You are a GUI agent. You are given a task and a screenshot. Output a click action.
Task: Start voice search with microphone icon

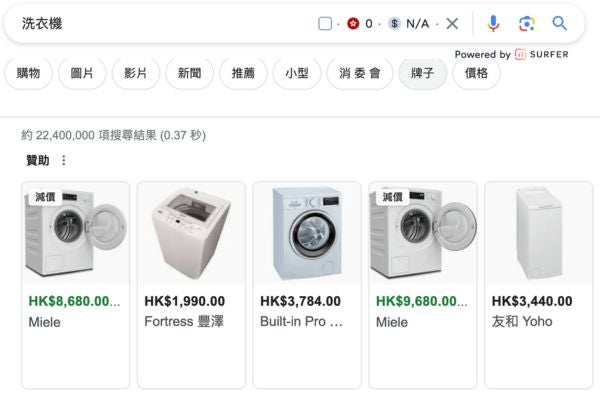pyautogui.click(x=493, y=24)
